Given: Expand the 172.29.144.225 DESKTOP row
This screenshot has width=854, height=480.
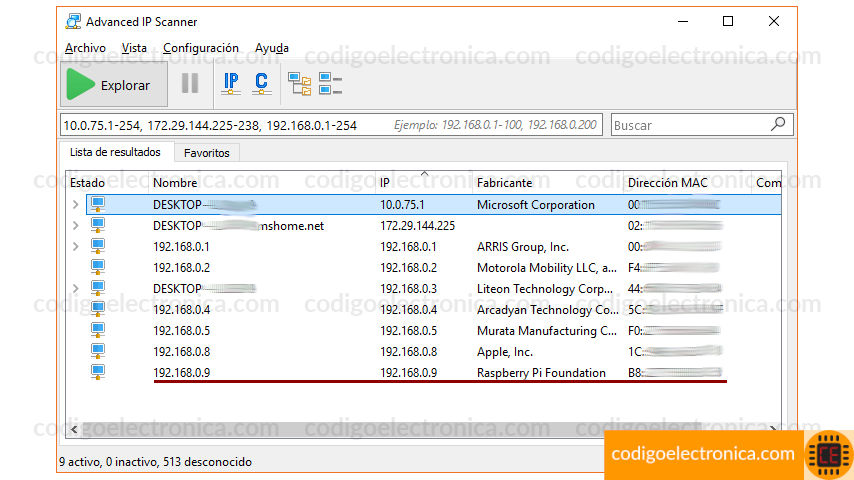Looking at the screenshot, I should 76,226.
